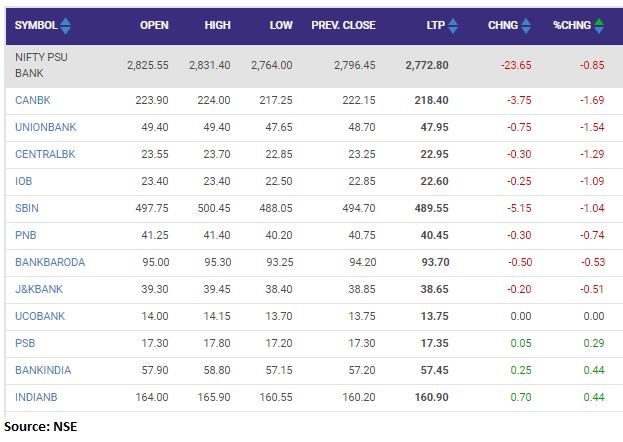Click the CENTRALBK symbol
The image size is (623, 442).
[x=43, y=155]
